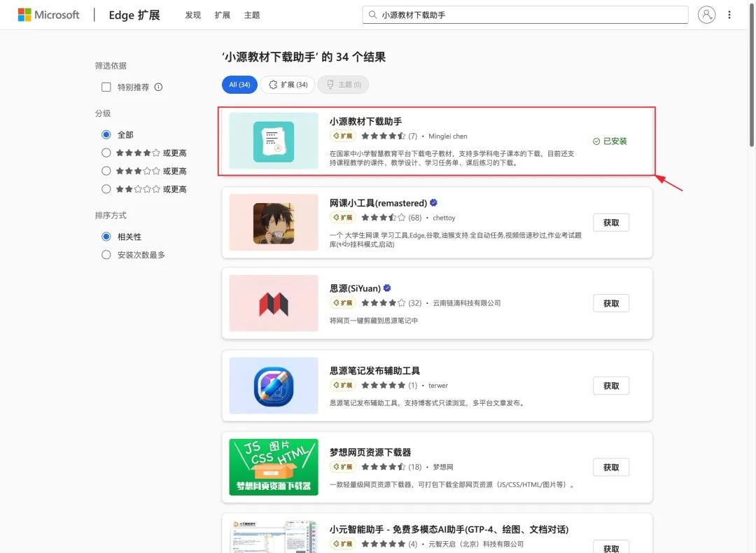Viewport: 756px width, 553px height.
Task: Click the Edge 扩展 heading link
Action: (134, 15)
